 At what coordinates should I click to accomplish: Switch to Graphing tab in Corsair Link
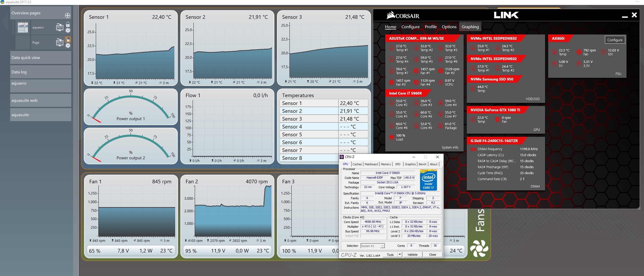pos(470,27)
